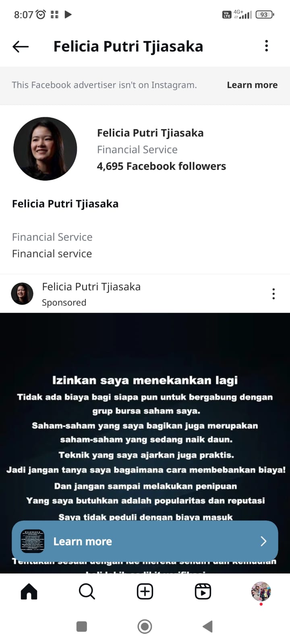The width and height of the screenshot is (290, 644).
Task: Tap the Android back triangle button
Action: [207, 626]
